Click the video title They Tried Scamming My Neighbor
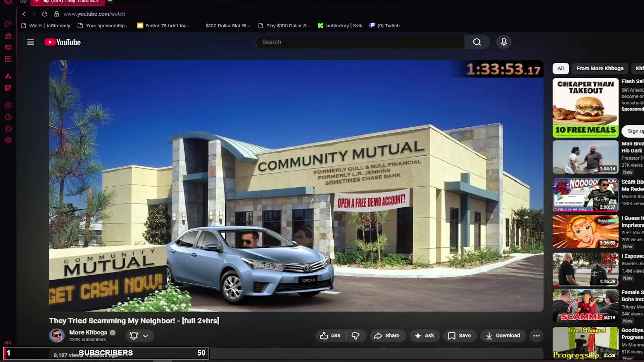 point(134,321)
